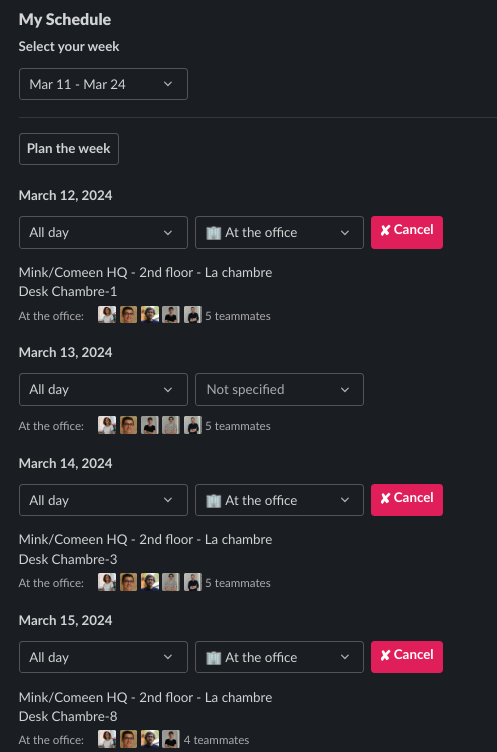Click the Plan the week button

pyautogui.click(x=69, y=149)
